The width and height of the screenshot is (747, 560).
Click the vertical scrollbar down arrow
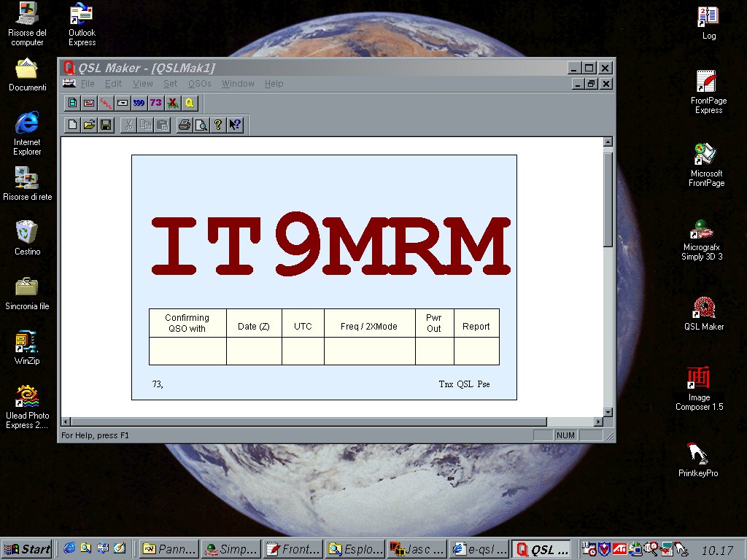(x=608, y=412)
